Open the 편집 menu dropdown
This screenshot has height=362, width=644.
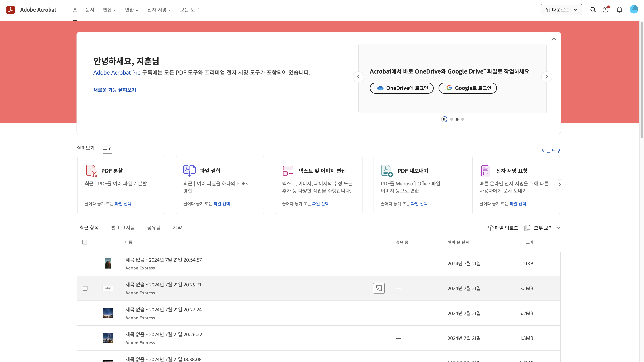109,10
